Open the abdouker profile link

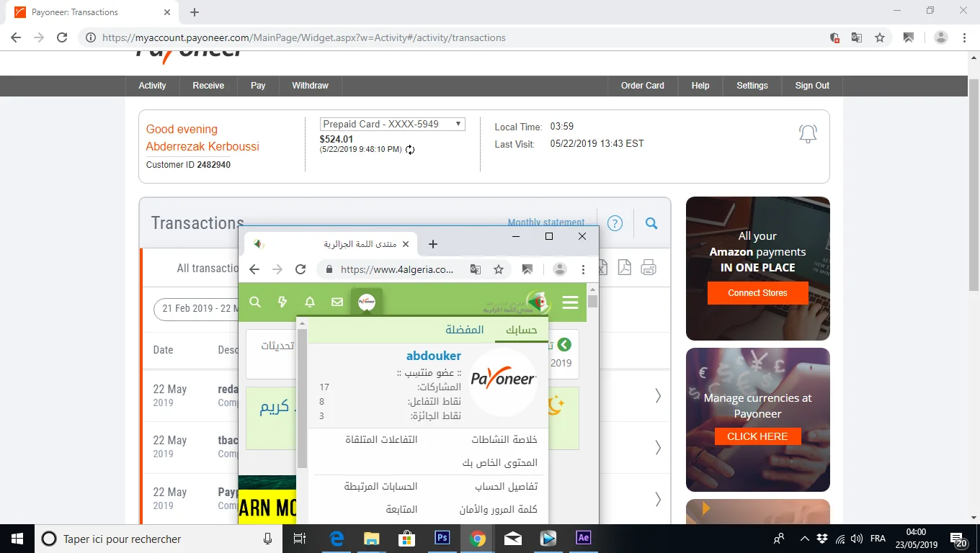coord(434,356)
